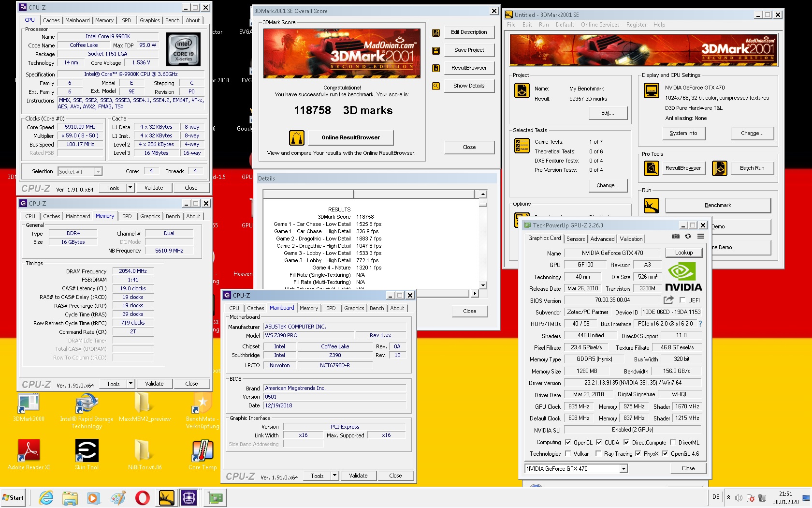The width and height of the screenshot is (812, 508).
Task: Click the Selected Tests checklist icon
Action: point(522,145)
